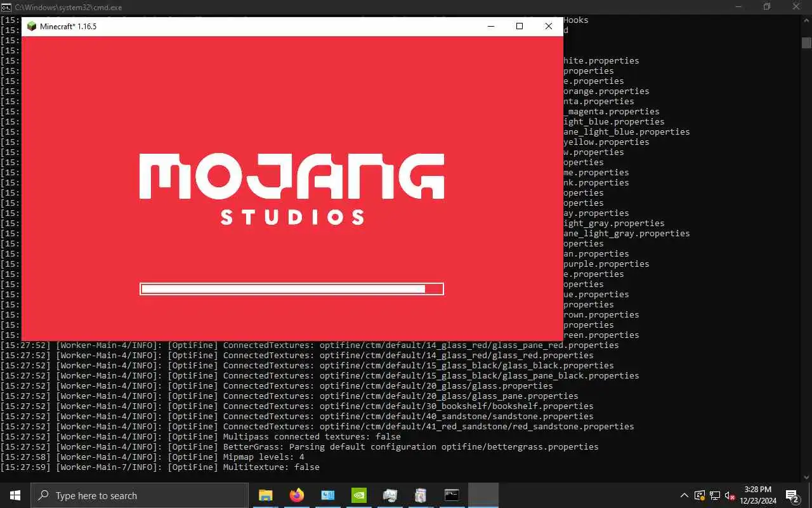Open the NVIDIA app on the taskbar
The width and height of the screenshot is (812, 508).
tap(358, 495)
